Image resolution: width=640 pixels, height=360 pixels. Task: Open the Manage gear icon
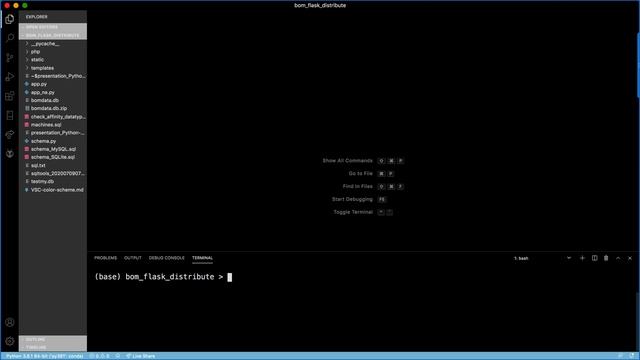coord(10,341)
